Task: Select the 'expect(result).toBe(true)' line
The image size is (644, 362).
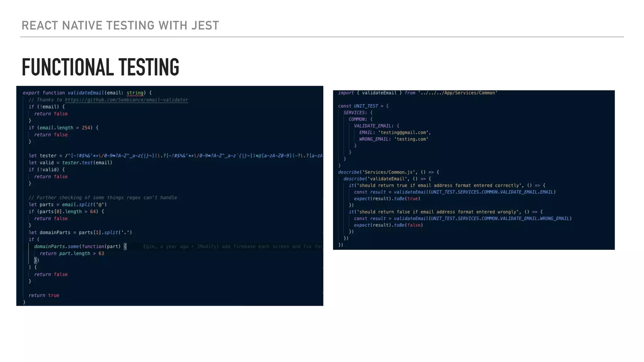Action: (x=387, y=199)
